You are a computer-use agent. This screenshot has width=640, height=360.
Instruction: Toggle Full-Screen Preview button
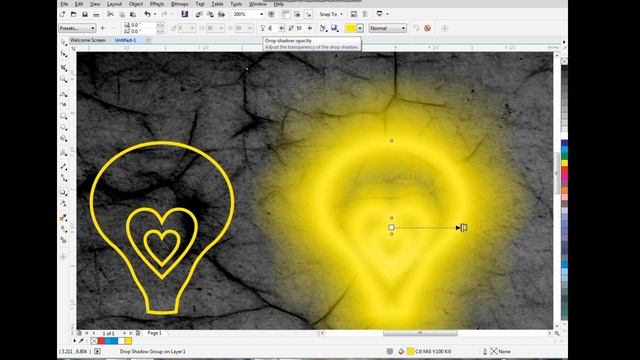coord(271,14)
